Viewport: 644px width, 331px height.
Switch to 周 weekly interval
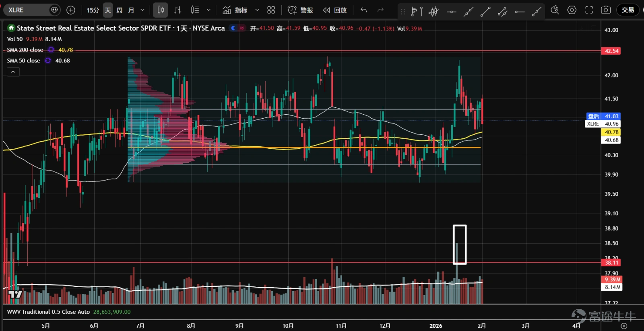[120, 10]
